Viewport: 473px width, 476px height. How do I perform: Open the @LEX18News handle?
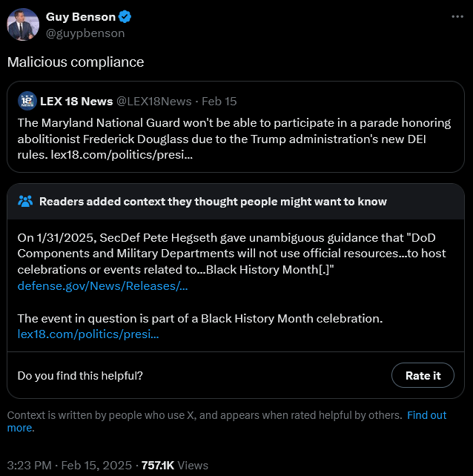tap(154, 101)
